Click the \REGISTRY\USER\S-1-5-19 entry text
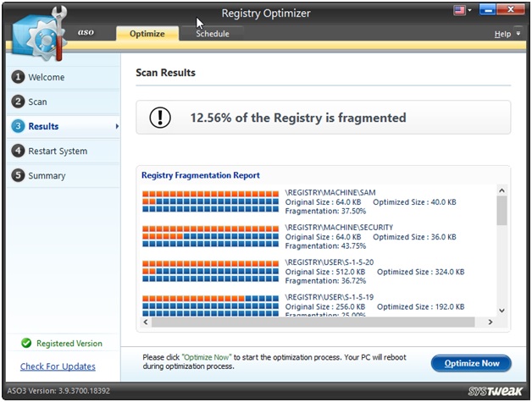The height and width of the screenshot is (402, 532). click(329, 297)
